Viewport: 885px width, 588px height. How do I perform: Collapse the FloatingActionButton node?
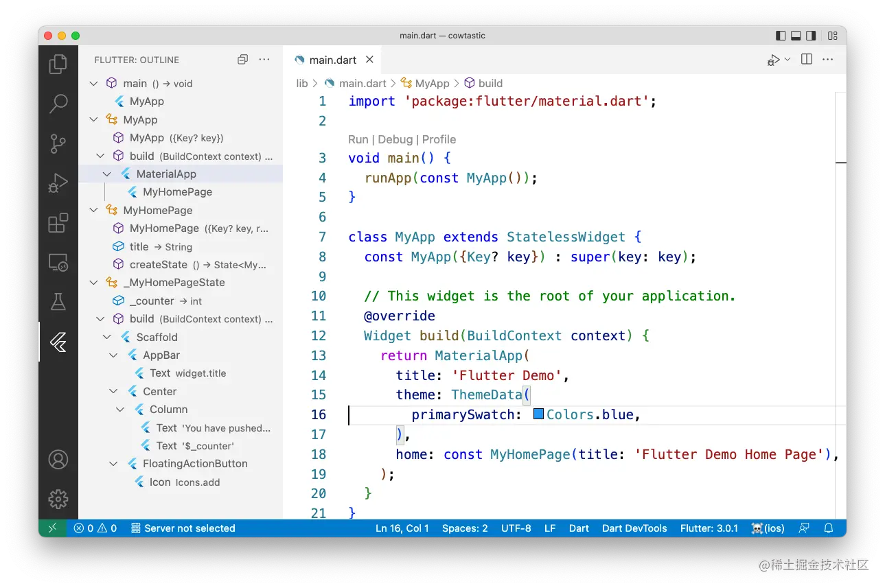coord(114,463)
